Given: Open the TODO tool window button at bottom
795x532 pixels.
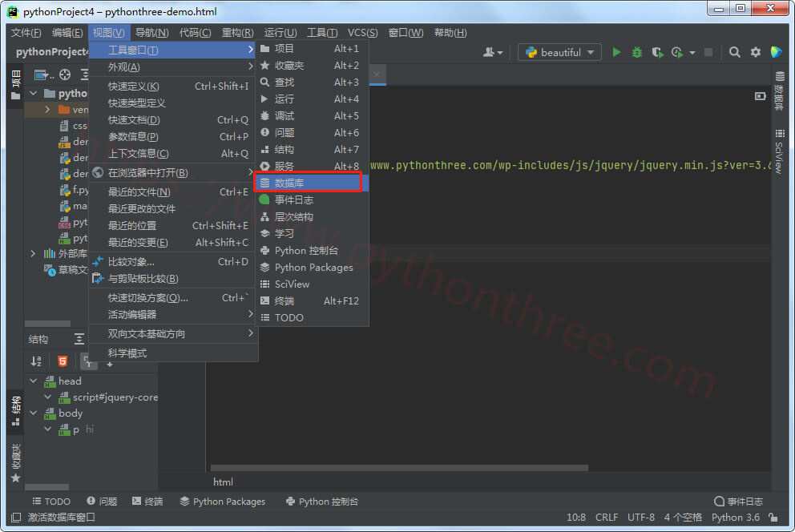Looking at the screenshot, I should [x=51, y=502].
